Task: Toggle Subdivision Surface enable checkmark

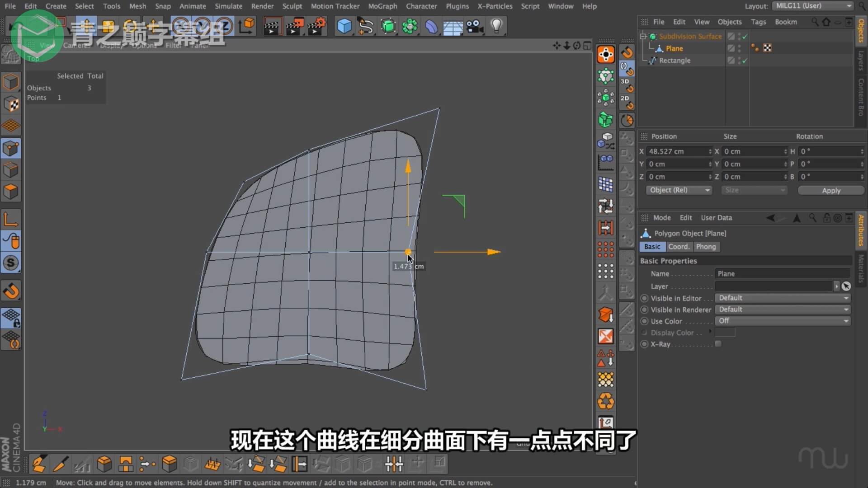Action: click(745, 36)
